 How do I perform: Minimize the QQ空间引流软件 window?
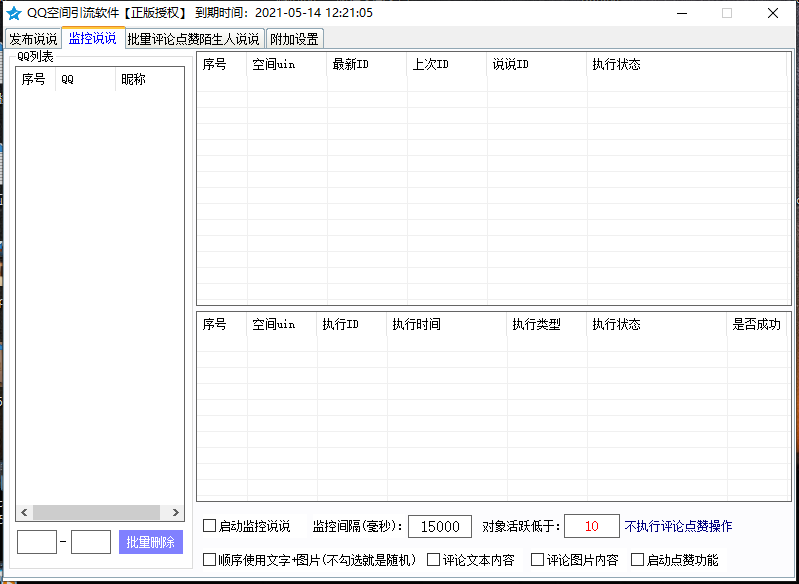click(x=682, y=13)
